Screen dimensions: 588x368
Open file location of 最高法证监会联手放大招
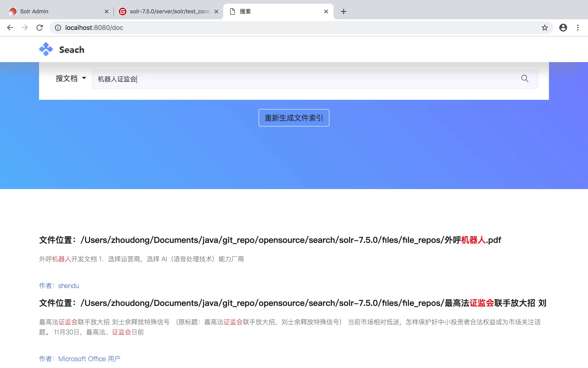(x=293, y=303)
